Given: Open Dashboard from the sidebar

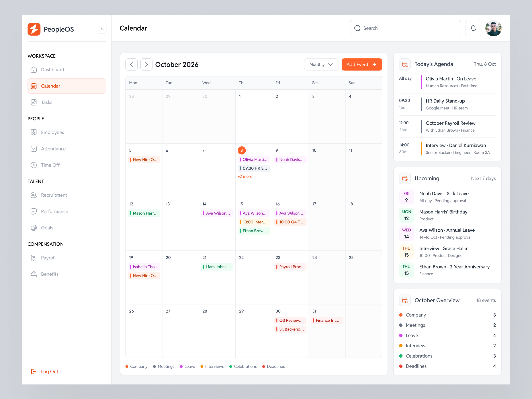Looking at the screenshot, I should tap(67, 70).
